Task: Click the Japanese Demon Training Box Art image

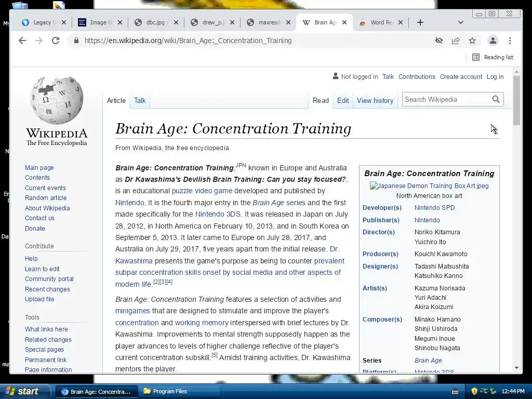Action: (429, 185)
